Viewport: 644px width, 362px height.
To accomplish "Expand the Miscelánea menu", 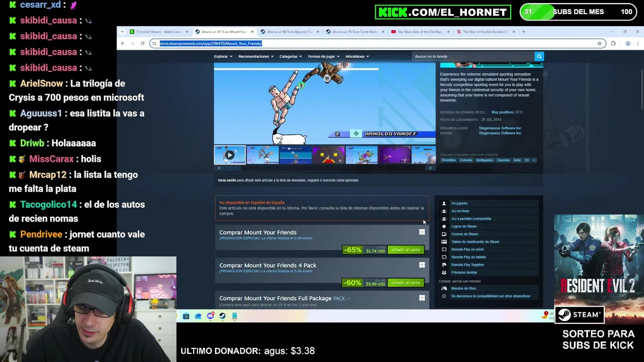I will click(357, 56).
